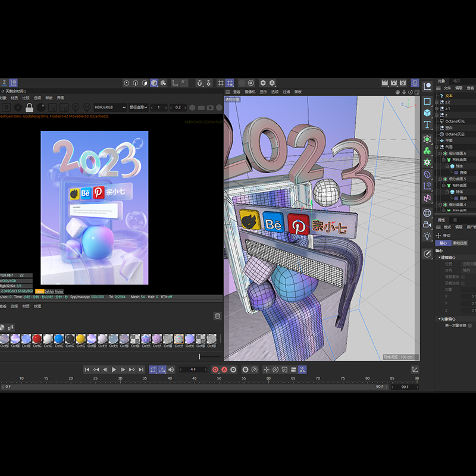Click the Octane render region icon
The width and height of the screenshot is (476, 476).
click(52, 108)
